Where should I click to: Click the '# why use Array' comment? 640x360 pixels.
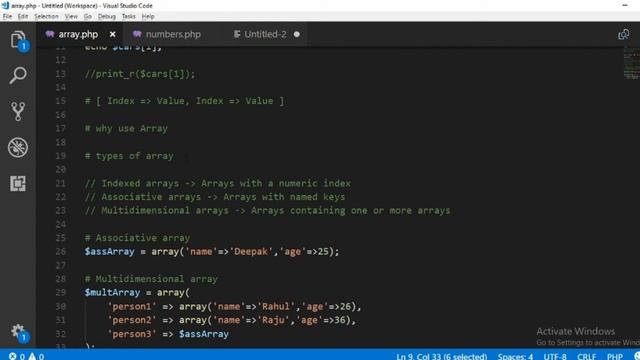126,129
